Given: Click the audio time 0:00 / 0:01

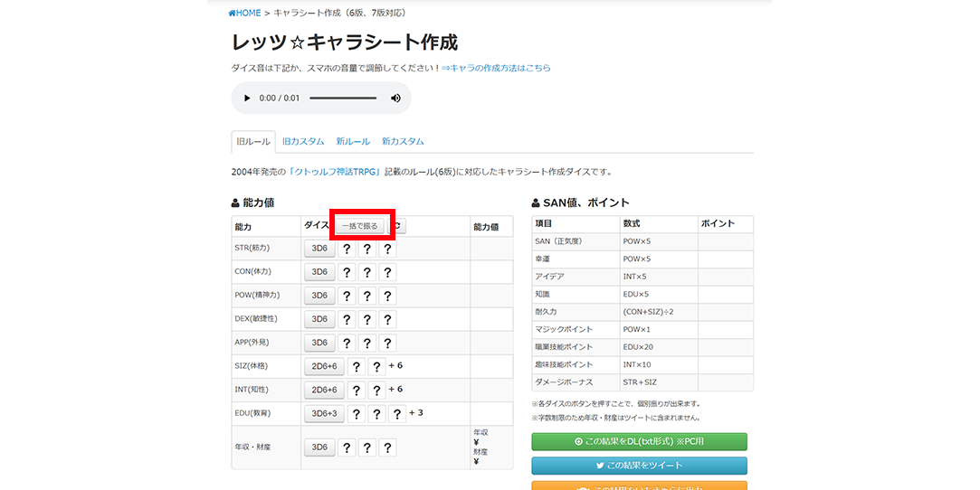Looking at the screenshot, I should click(x=280, y=98).
